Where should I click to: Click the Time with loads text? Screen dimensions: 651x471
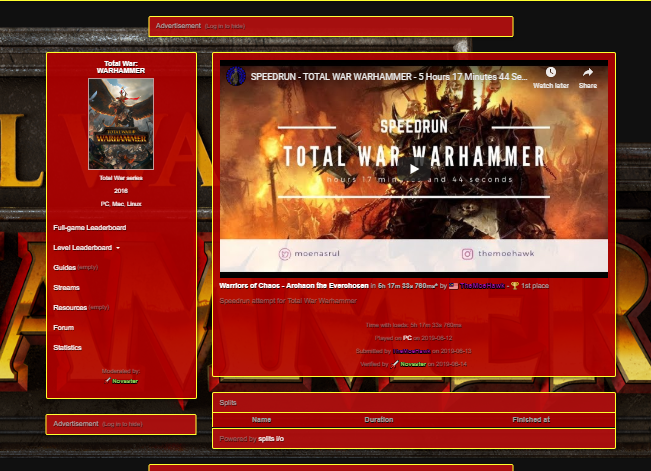pyautogui.click(x=414, y=325)
